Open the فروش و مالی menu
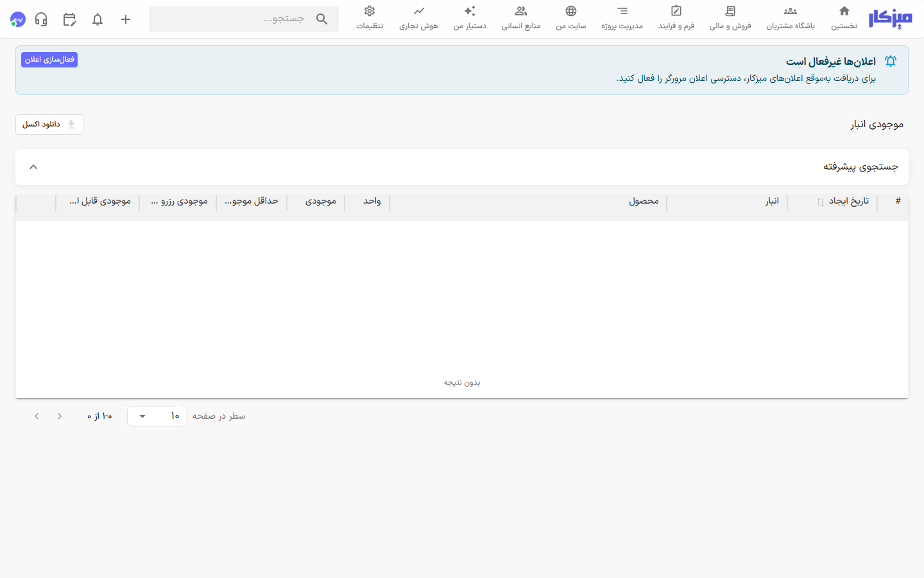Screen dimensions: 924x578 (x=730, y=18)
